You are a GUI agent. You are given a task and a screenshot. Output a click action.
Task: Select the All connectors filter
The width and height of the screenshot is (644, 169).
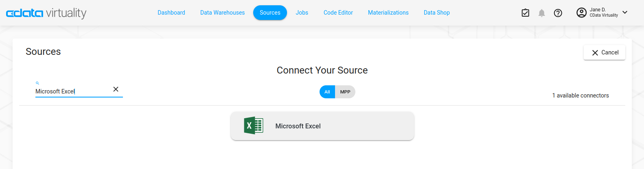(327, 92)
